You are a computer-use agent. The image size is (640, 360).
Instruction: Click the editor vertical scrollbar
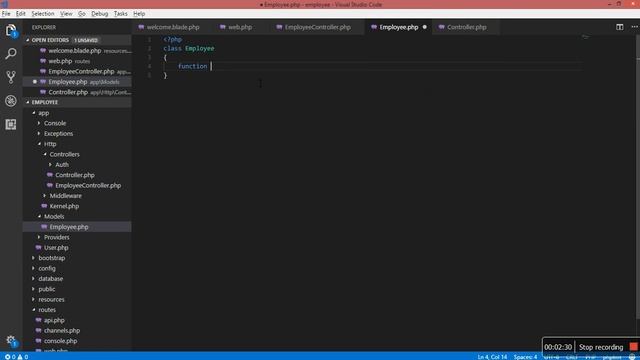(x=638, y=176)
